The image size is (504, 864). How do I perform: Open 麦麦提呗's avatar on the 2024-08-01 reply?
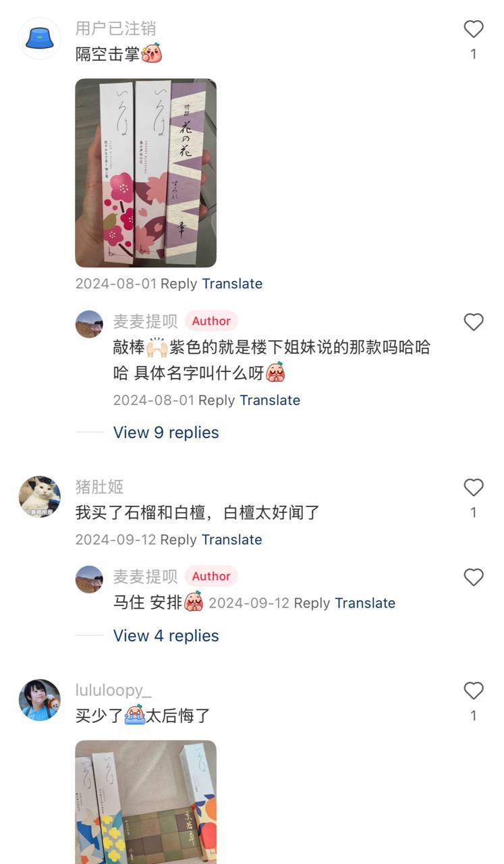pyautogui.click(x=89, y=324)
